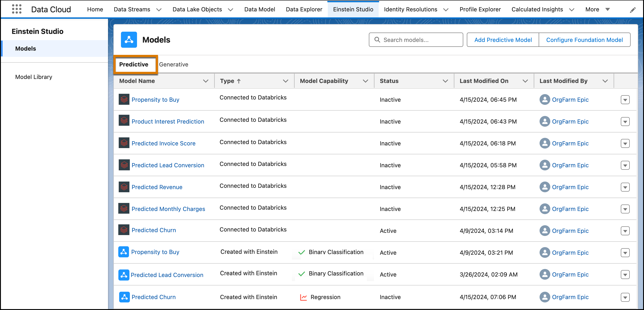This screenshot has height=310, width=644.
Task: Click the pencil edit navigation icon
Action: (x=632, y=10)
